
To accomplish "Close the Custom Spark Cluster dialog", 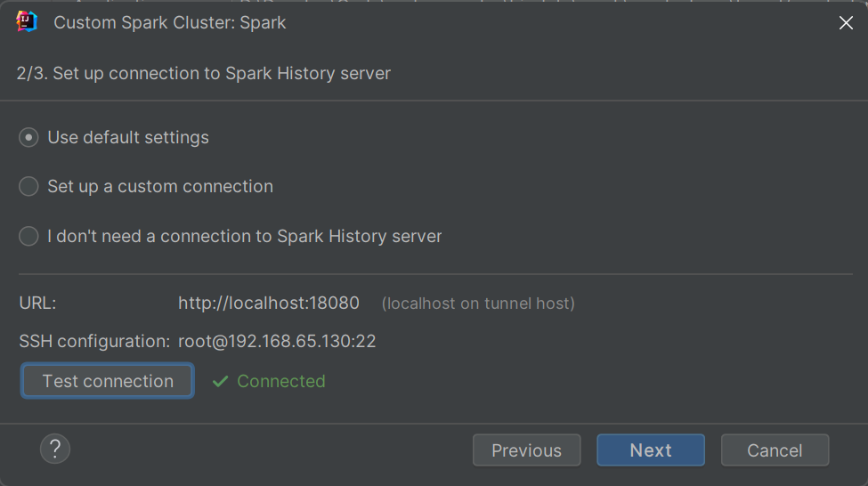I will [846, 23].
